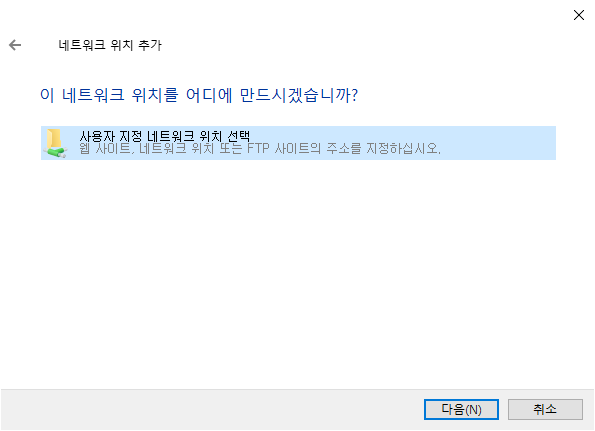Click blank white area below the location list
Image resolution: width=595 pixels, height=431 pixels.
coord(298,273)
